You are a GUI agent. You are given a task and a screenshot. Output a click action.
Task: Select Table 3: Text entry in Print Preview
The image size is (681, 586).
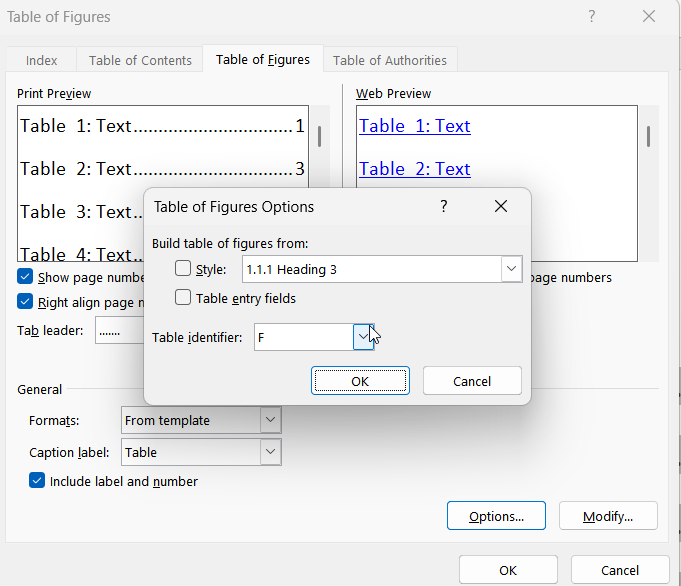click(x=82, y=212)
